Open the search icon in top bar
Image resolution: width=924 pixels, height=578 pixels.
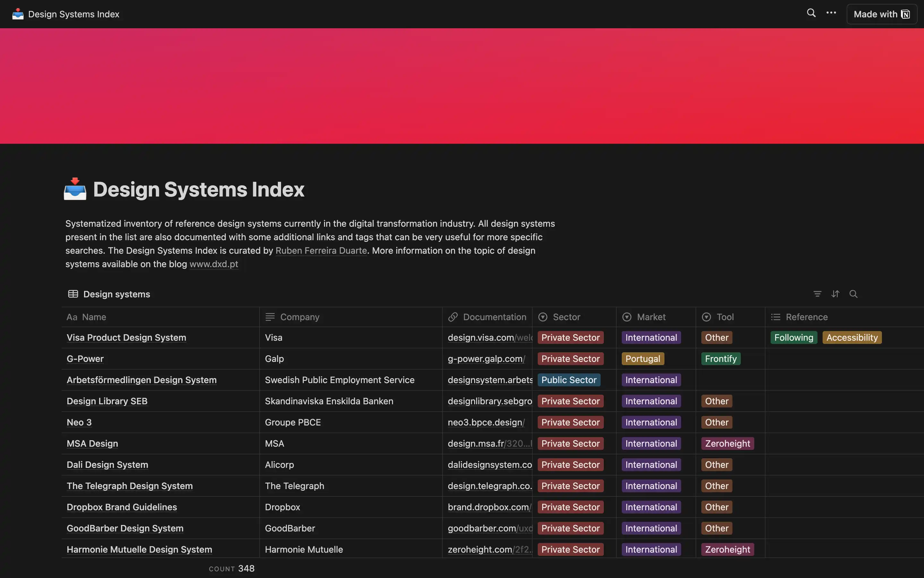(x=811, y=13)
